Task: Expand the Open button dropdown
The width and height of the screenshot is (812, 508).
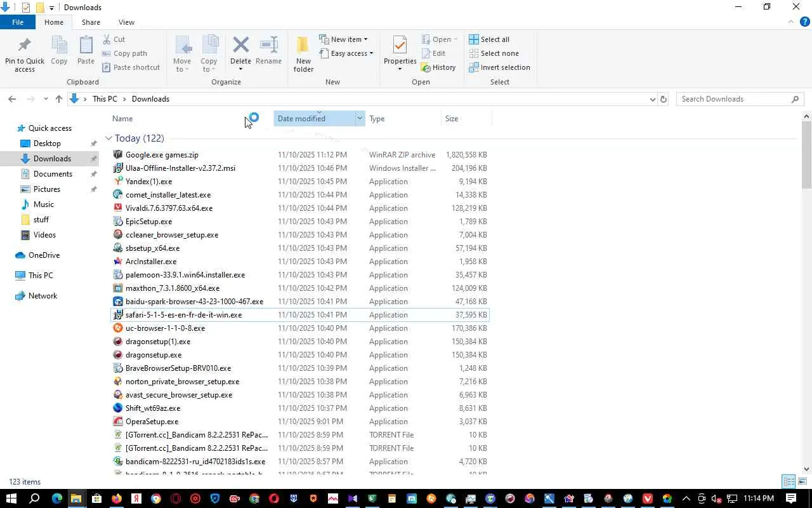Action: tap(455, 39)
